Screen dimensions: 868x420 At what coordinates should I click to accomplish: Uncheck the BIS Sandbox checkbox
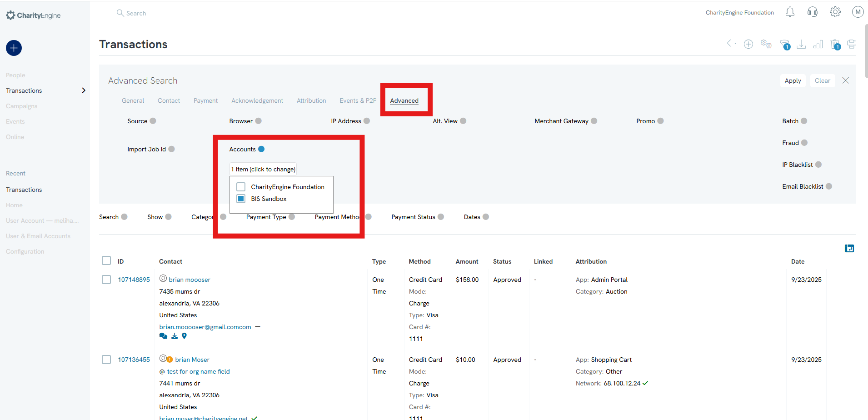(x=241, y=199)
